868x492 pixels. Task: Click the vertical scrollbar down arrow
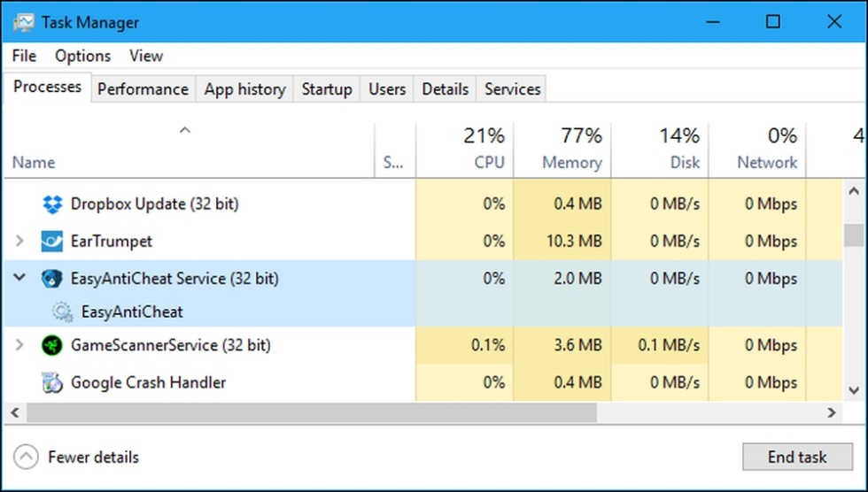pyautogui.click(x=854, y=389)
